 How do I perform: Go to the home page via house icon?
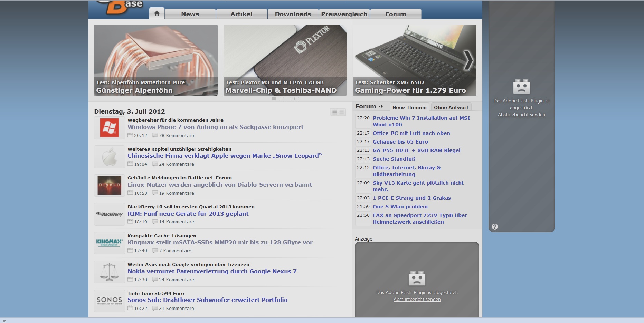157,13
